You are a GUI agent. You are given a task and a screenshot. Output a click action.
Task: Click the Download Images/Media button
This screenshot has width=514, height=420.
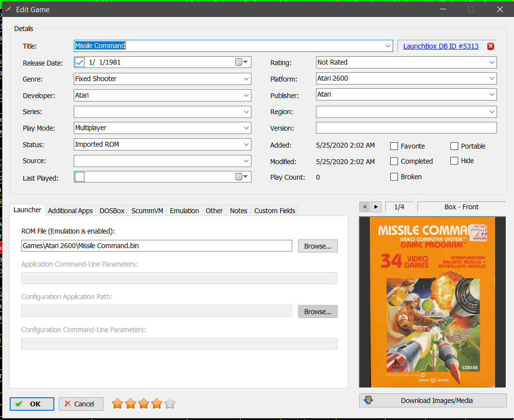[x=433, y=400]
